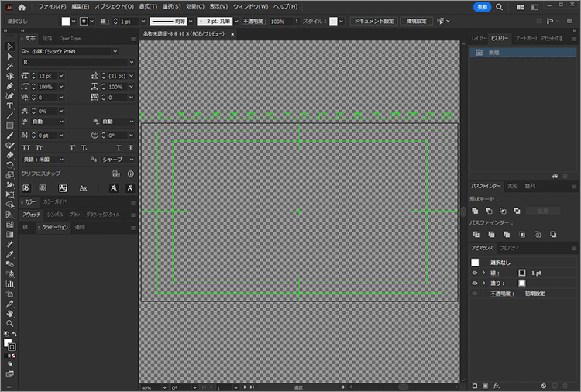581x392 pixels.
Task: Click the white fill swatch in the control bar
Action: pyautogui.click(x=67, y=21)
